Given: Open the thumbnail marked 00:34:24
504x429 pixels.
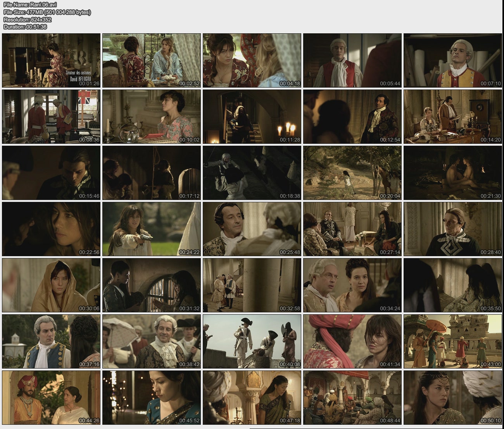Looking at the screenshot, I should tap(352, 285).
